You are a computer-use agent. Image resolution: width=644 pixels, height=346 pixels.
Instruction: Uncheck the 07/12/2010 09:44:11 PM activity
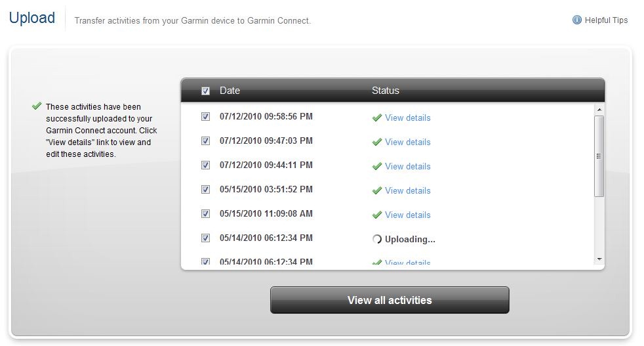tap(205, 165)
